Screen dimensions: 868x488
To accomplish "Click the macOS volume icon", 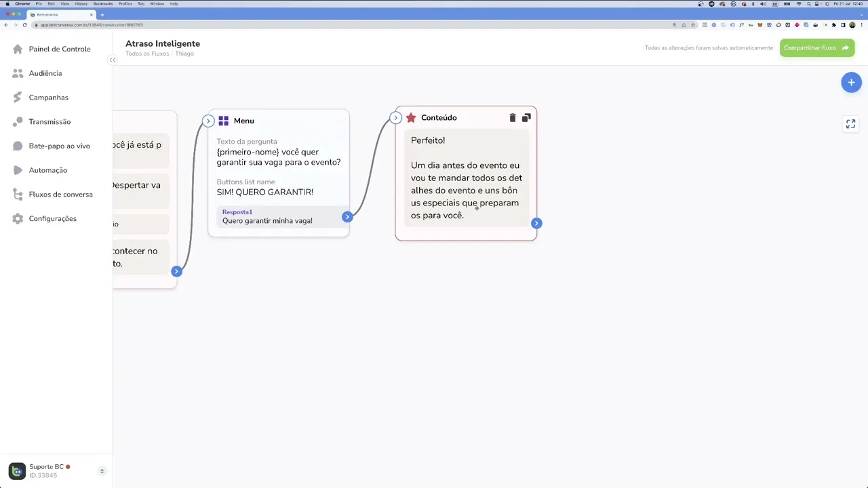I will (763, 3).
